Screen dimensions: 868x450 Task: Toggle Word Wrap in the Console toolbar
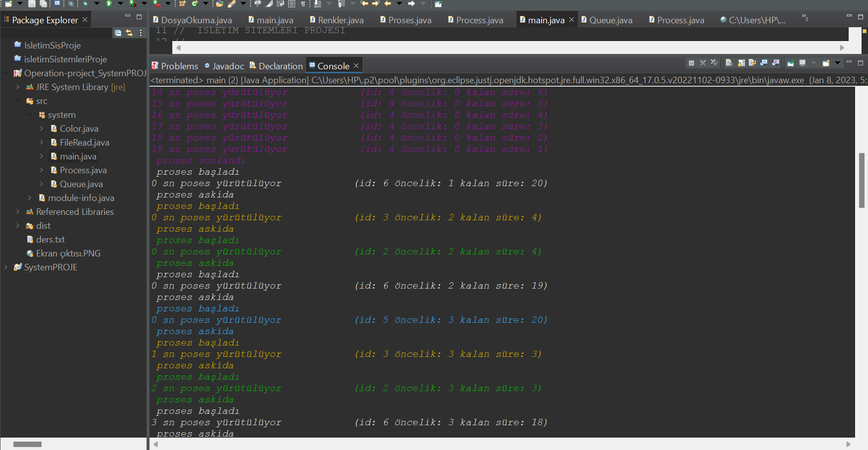752,63
